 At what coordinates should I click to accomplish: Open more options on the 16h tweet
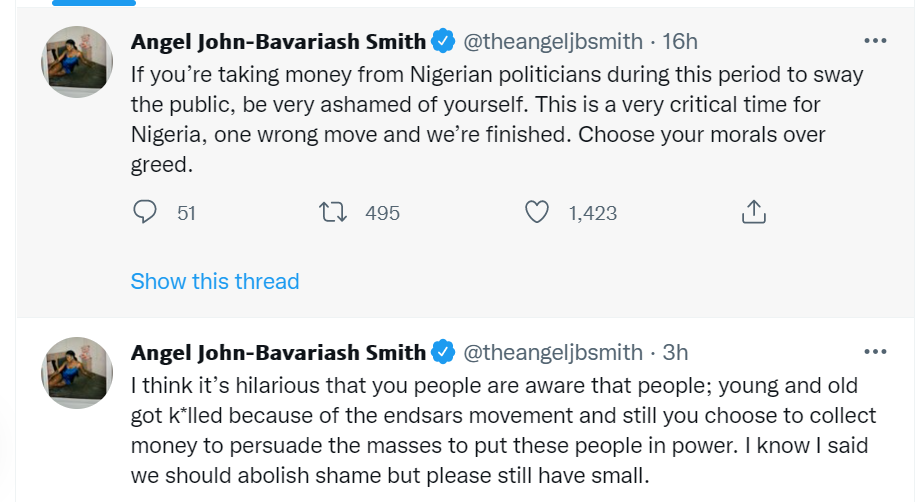(x=875, y=41)
